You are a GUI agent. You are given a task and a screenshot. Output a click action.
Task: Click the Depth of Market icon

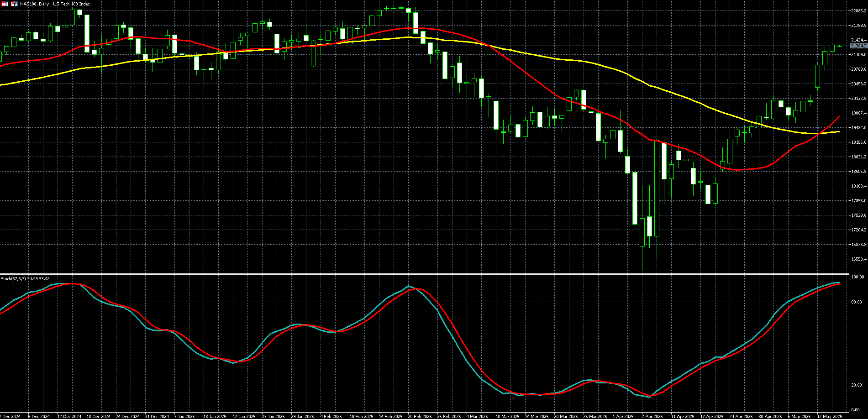click(x=5, y=4)
